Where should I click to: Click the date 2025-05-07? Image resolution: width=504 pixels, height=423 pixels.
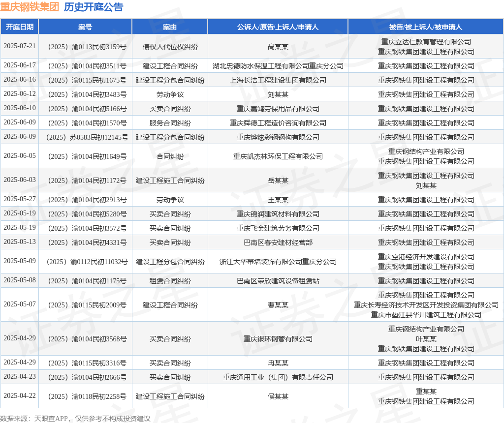click(20, 304)
